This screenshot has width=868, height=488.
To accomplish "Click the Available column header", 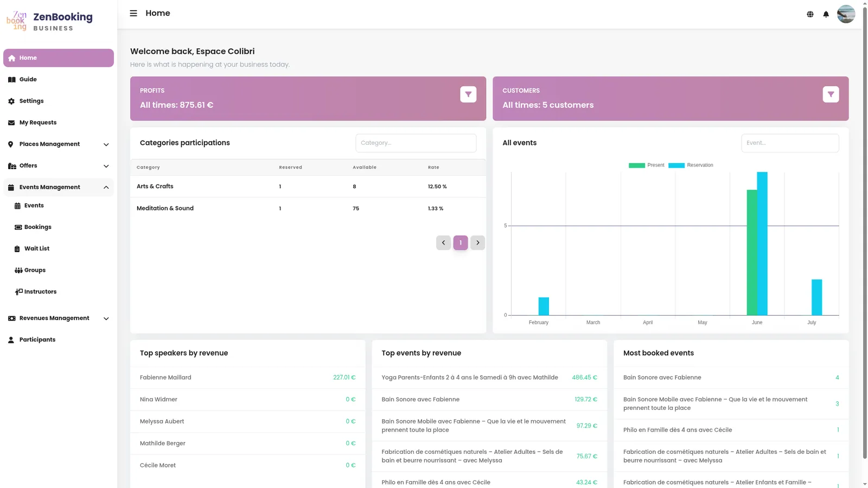I will click(x=365, y=168).
